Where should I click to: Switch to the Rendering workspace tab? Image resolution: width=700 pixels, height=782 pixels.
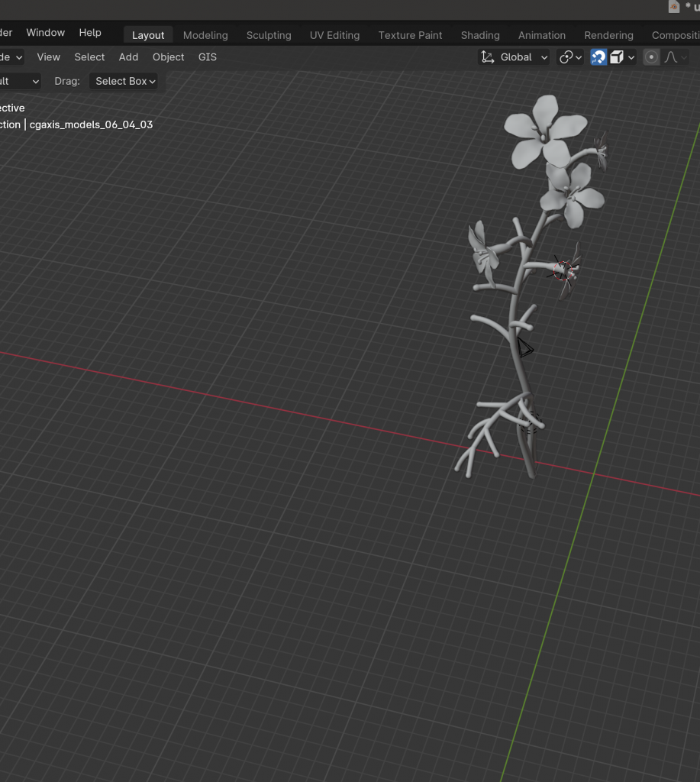tap(608, 35)
